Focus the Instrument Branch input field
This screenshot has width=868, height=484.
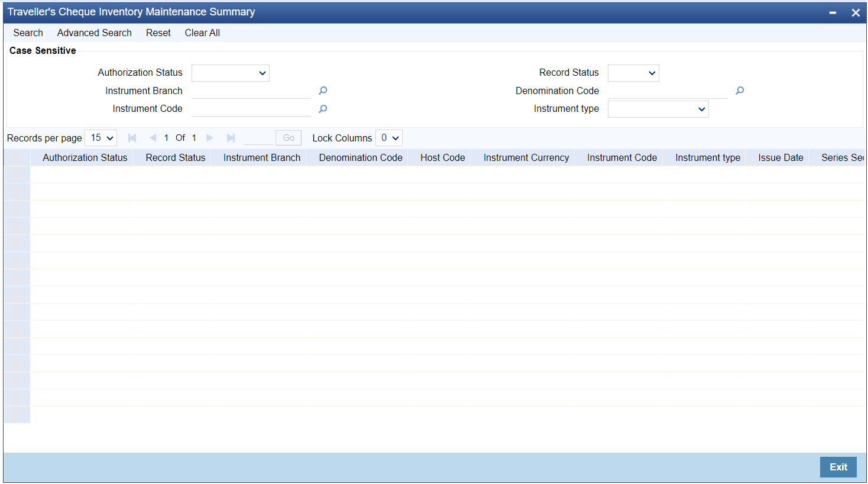251,91
